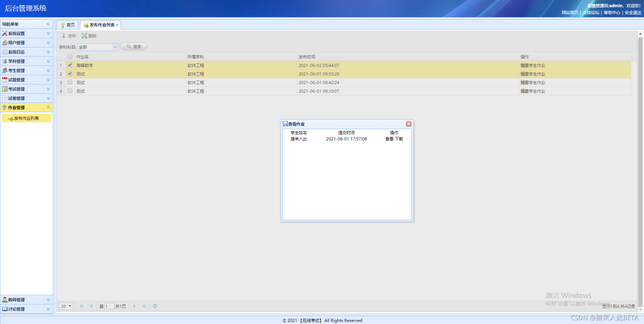Open 发布作业列表 in the sidebar
The image size is (644, 324).
26,118
